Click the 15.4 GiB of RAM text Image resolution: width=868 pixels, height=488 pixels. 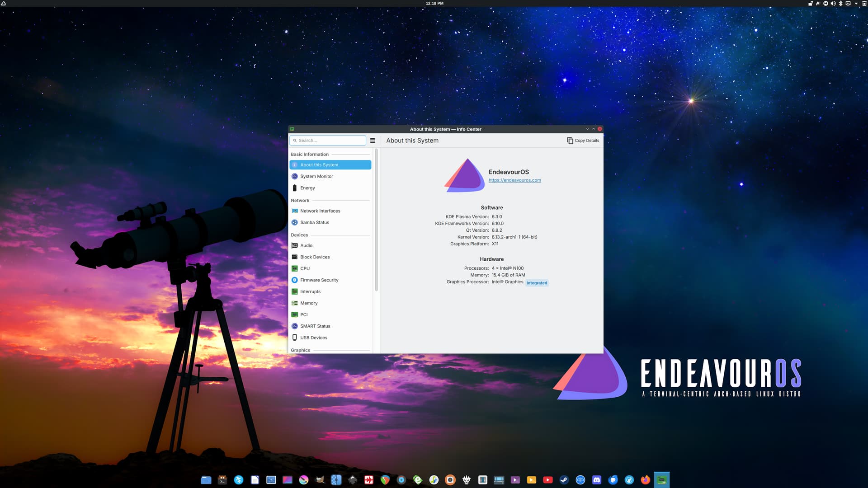tap(509, 275)
